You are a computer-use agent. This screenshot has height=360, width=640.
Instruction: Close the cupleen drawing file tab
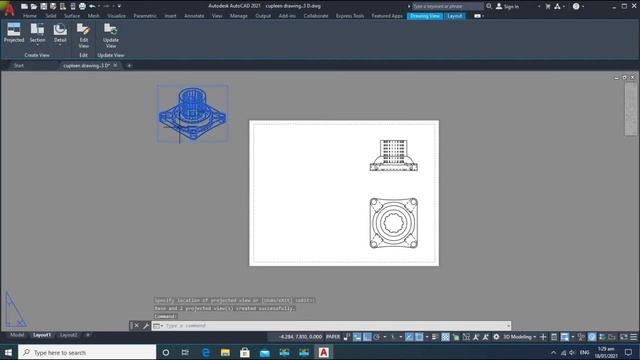[x=116, y=65]
